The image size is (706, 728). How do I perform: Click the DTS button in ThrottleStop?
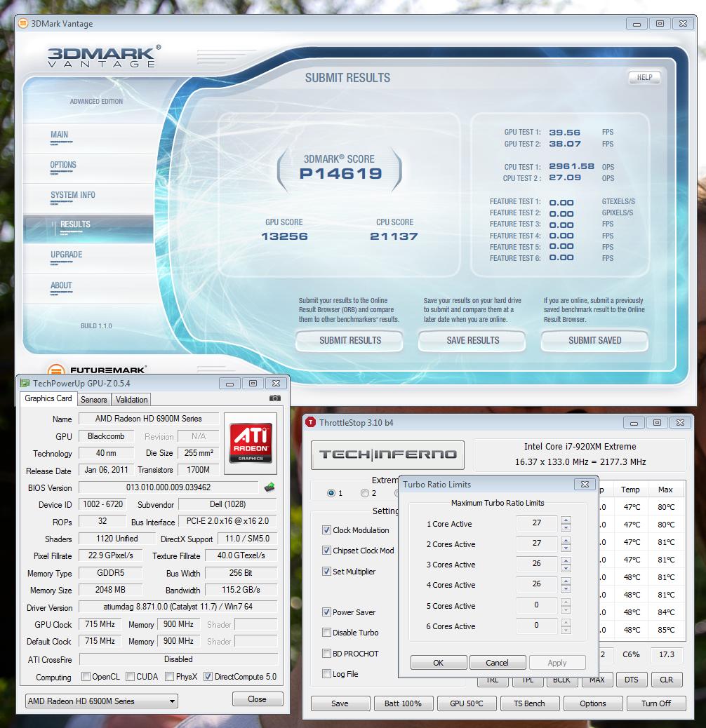click(x=631, y=680)
